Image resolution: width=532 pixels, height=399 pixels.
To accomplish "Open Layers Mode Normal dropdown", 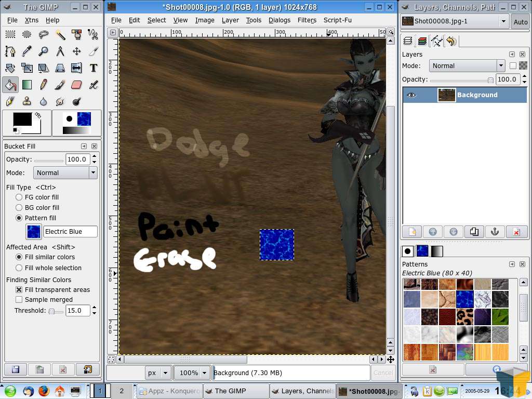I will point(467,66).
